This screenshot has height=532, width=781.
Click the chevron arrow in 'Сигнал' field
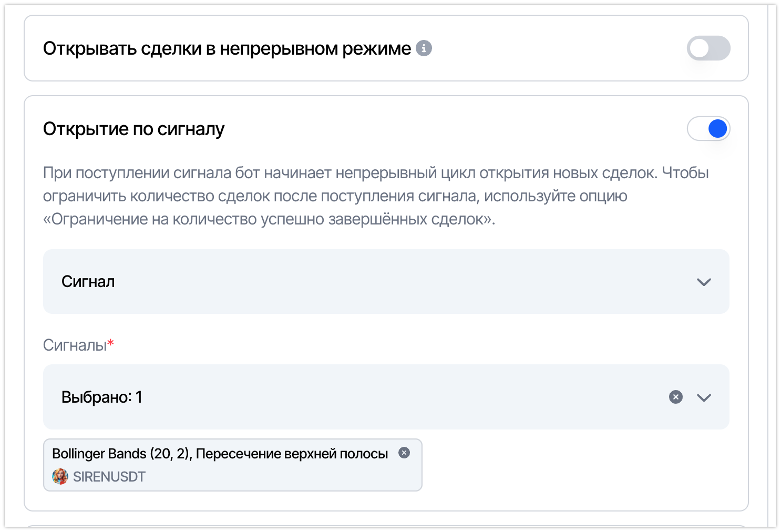pyautogui.click(x=704, y=282)
